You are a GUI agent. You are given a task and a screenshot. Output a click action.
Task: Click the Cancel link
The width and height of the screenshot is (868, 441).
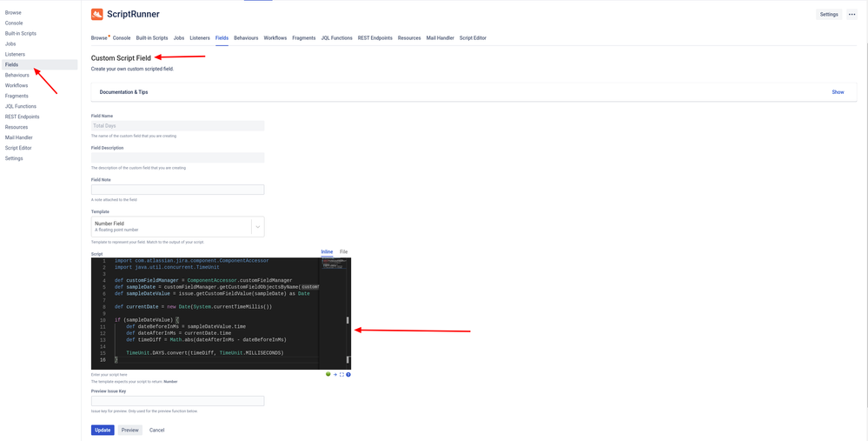pyautogui.click(x=156, y=430)
